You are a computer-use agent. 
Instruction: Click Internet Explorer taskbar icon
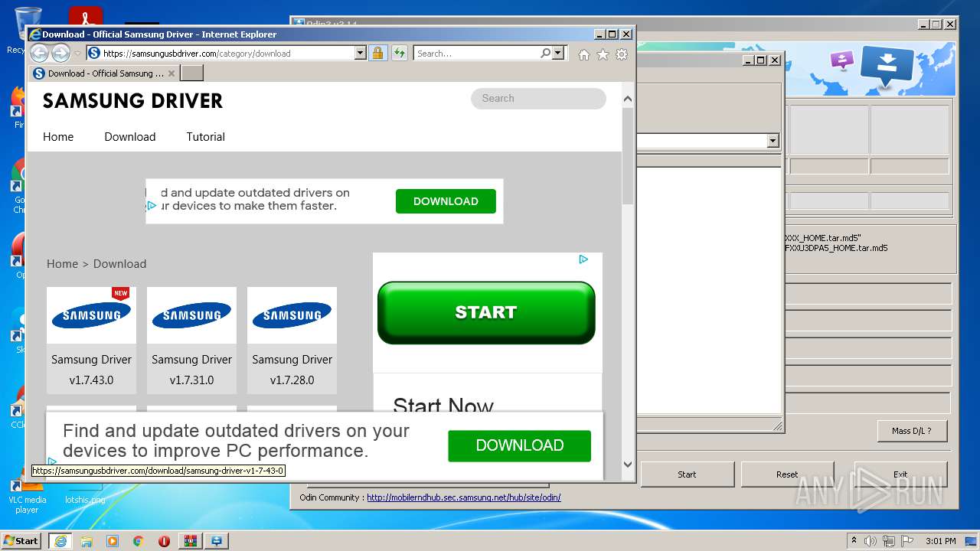click(x=60, y=540)
